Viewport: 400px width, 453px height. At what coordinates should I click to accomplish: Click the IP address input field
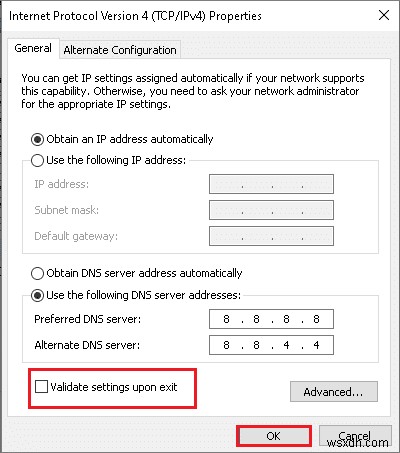tap(271, 184)
